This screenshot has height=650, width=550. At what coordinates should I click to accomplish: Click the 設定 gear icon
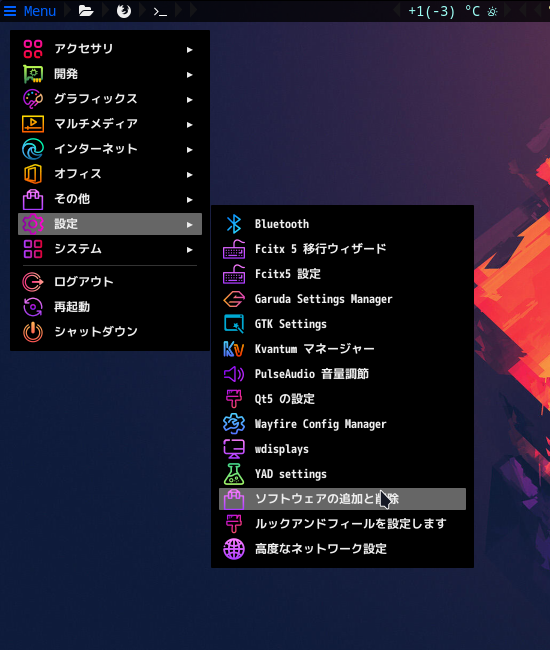tap(33, 224)
